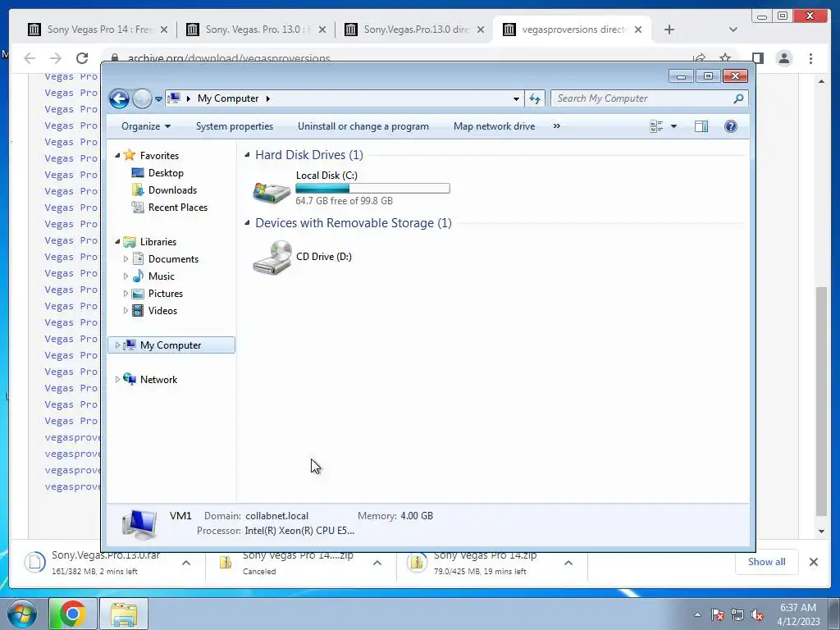Image resolution: width=840 pixels, height=630 pixels.
Task: Toggle the preview pane icon
Action: coord(701,126)
